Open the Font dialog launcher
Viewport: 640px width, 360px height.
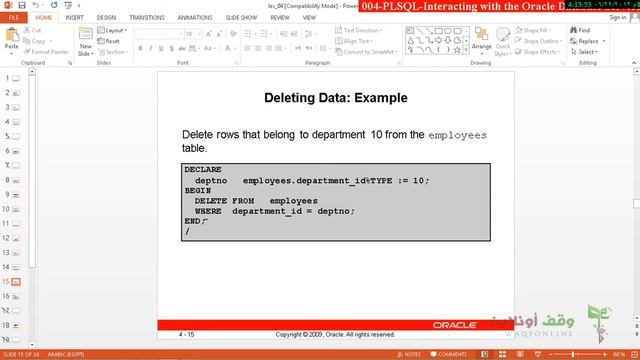coord(237,63)
